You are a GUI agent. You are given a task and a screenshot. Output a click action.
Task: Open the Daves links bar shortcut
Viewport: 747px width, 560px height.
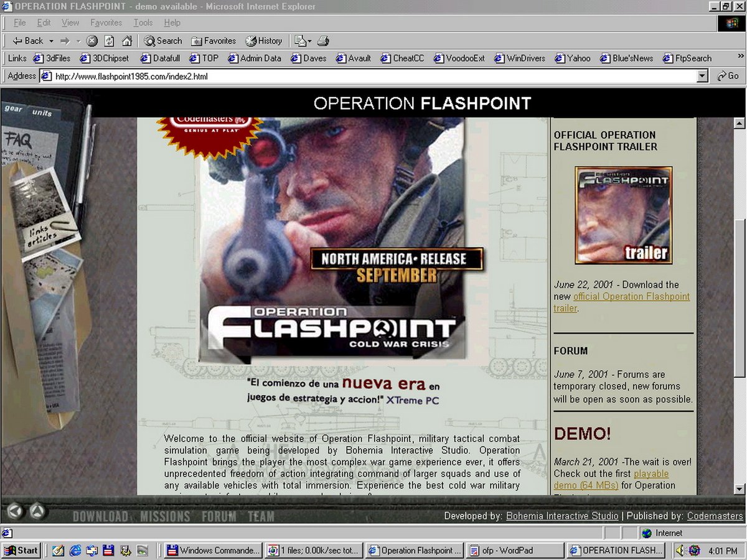point(309,58)
